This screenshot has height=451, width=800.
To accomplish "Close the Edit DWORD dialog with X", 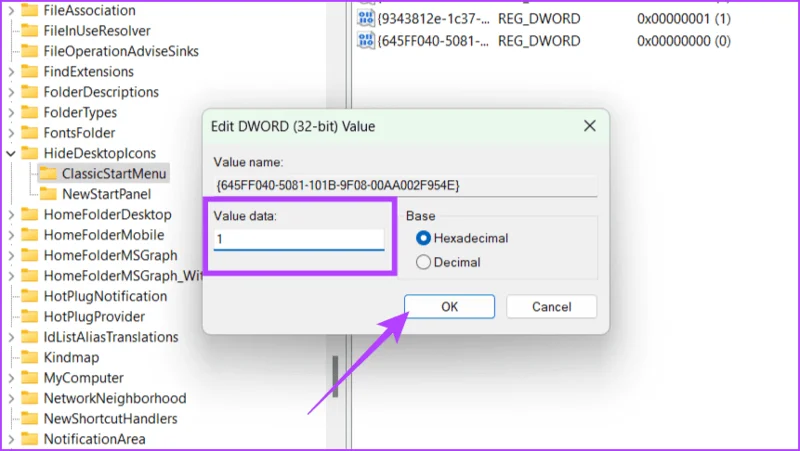I will point(590,126).
